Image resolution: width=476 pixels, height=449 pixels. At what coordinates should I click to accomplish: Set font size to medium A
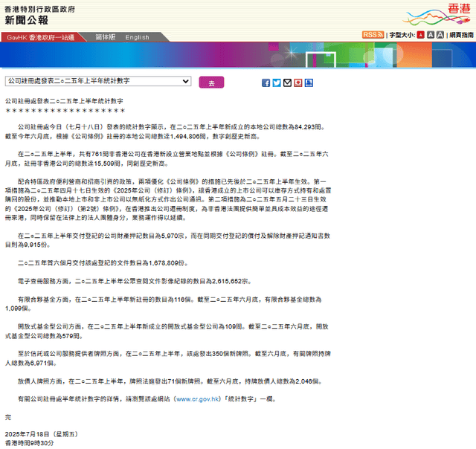coord(431,35)
